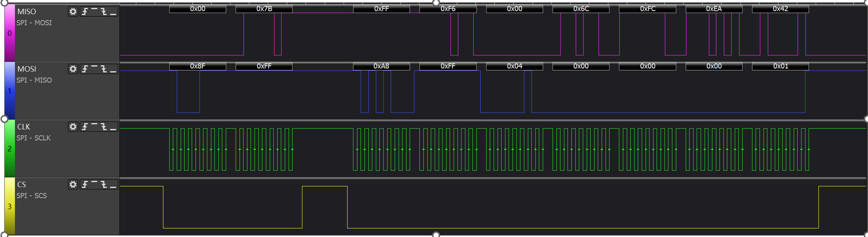Open MOSI channel settings gear
Viewport: 868px width, 237px height.
tap(73, 69)
